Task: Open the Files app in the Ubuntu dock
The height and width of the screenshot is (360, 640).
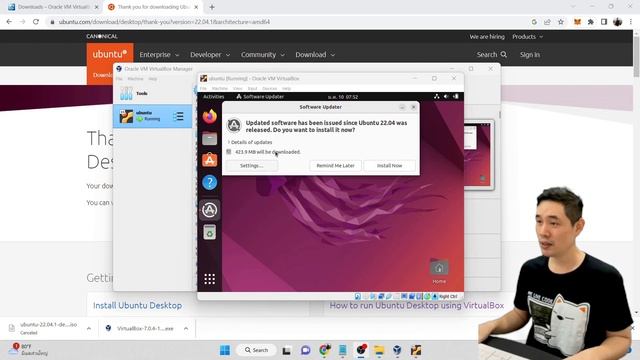Action: coord(209,139)
